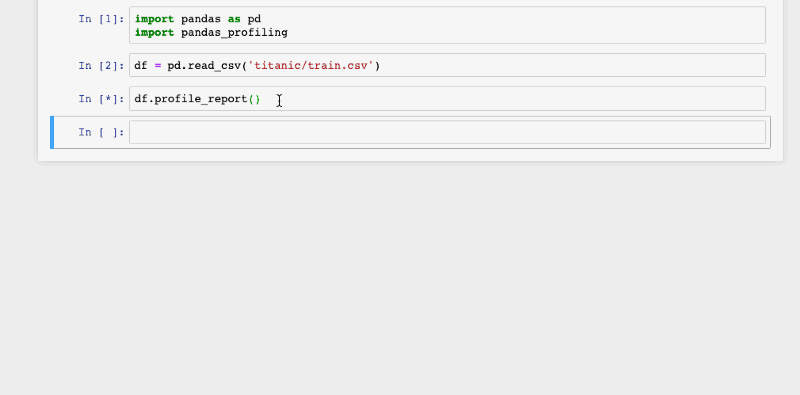The height and width of the screenshot is (395, 800).
Task: Select the In [2] cell prompt
Action: click(x=101, y=66)
